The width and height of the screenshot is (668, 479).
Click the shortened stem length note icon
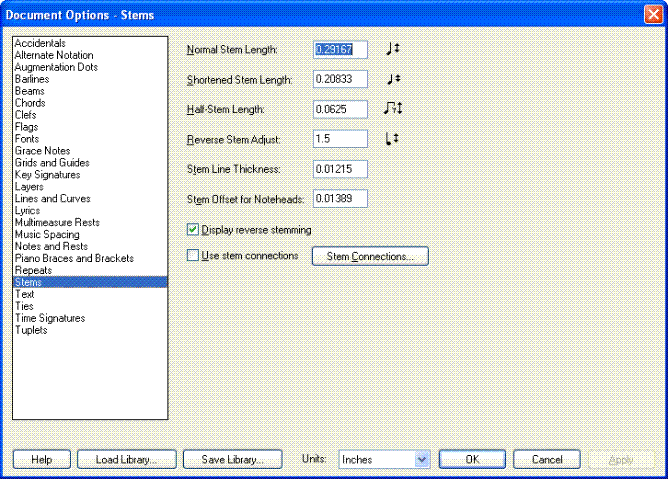click(x=393, y=79)
